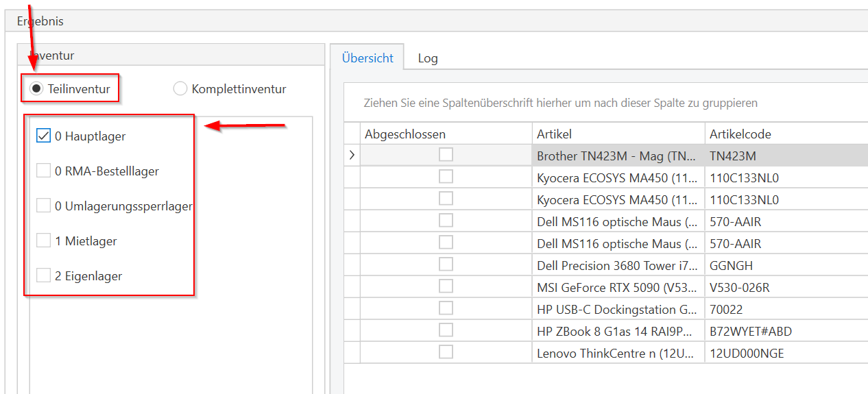Click the row indicator arrow beside Brother TN423M
Image resolution: width=868 pixels, height=394 pixels.
pyautogui.click(x=352, y=156)
